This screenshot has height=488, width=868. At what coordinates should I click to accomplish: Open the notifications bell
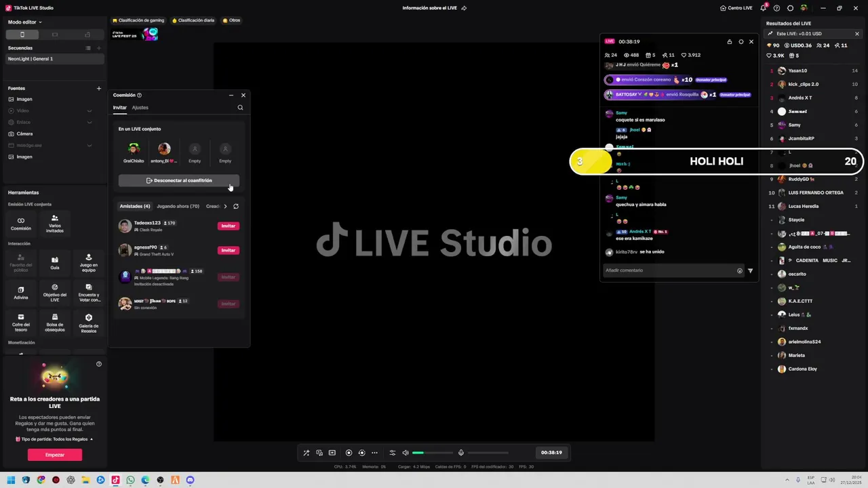[764, 8]
